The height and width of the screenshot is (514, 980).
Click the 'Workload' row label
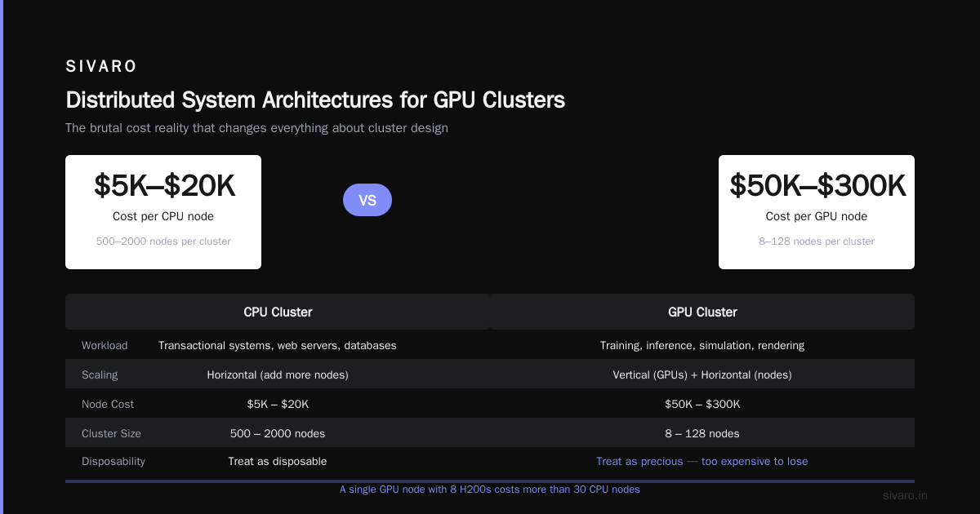[x=105, y=345]
